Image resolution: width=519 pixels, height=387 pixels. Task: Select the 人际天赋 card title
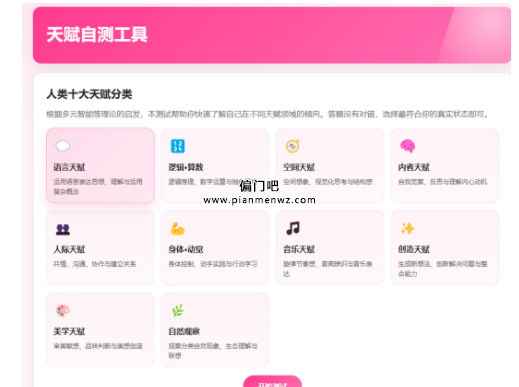pyautogui.click(x=69, y=249)
